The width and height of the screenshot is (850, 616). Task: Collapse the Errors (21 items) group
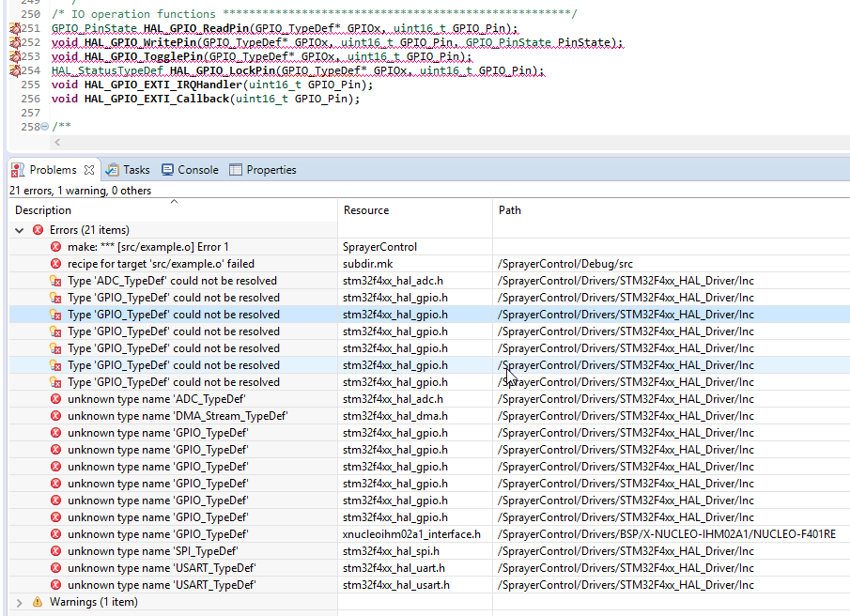click(x=20, y=230)
